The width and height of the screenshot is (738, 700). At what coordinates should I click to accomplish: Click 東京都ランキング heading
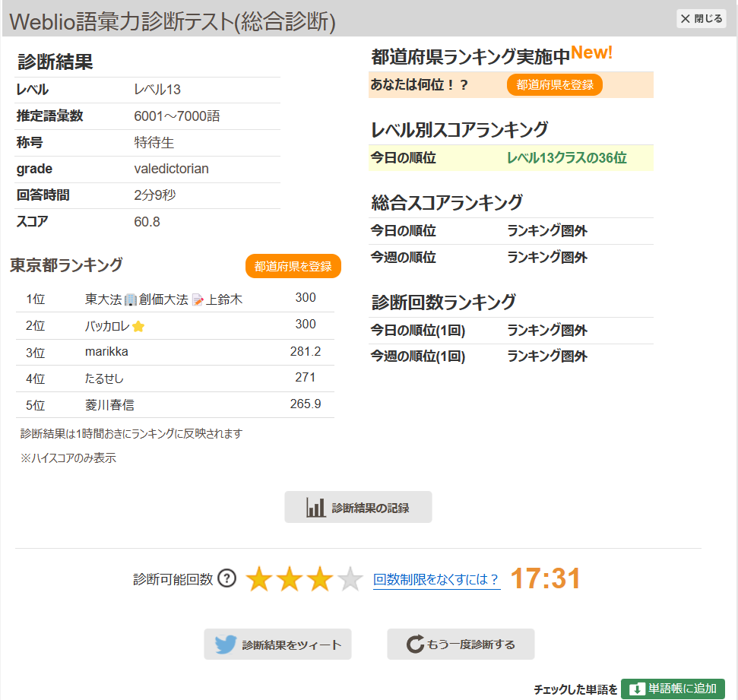[x=66, y=265]
